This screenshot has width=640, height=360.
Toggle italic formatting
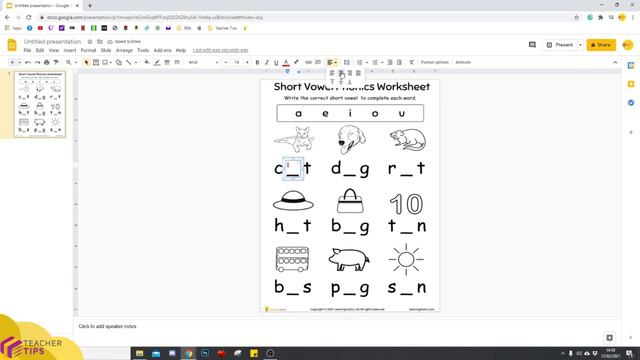[x=267, y=62]
